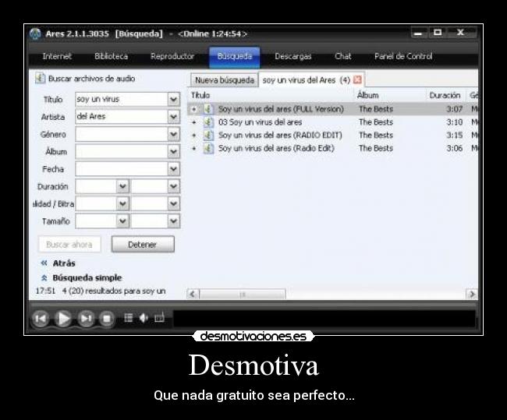Click the Atrás link
Viewport: 507px width, 420px height.
tap(64, 263)
